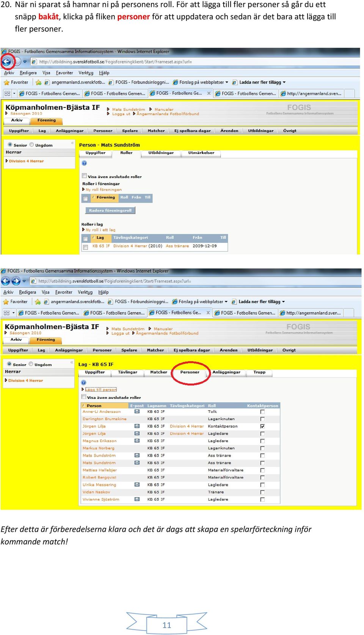364x635 pixels.
Task: Click e-mail icon on Jörgen Lilja Kontaktperson row
Action: point(137,426)
